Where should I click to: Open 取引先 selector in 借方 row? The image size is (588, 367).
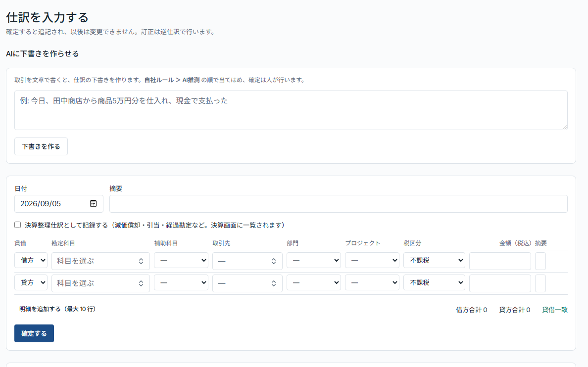coord(247,261)
